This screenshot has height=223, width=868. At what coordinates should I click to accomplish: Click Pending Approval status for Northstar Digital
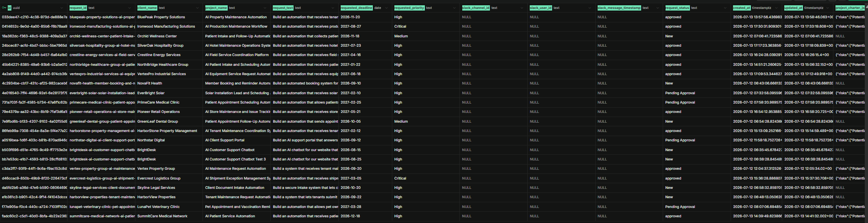pos(697,140)
